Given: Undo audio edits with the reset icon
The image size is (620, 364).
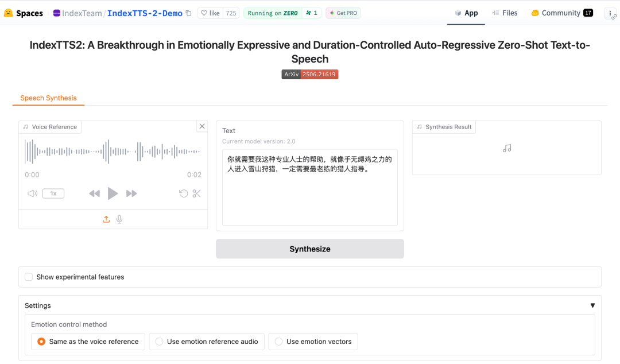Looking at the screenshot, I should pyautogui.click(x=184, y=193).
